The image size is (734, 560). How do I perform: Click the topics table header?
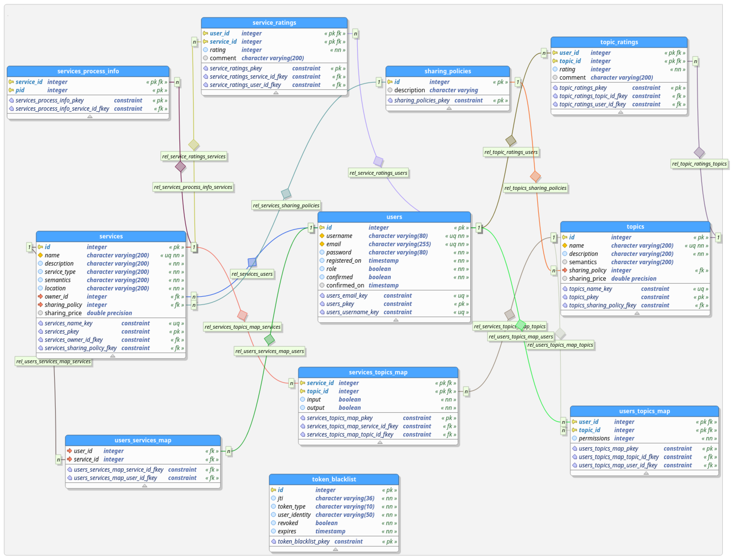pos(635,226)
